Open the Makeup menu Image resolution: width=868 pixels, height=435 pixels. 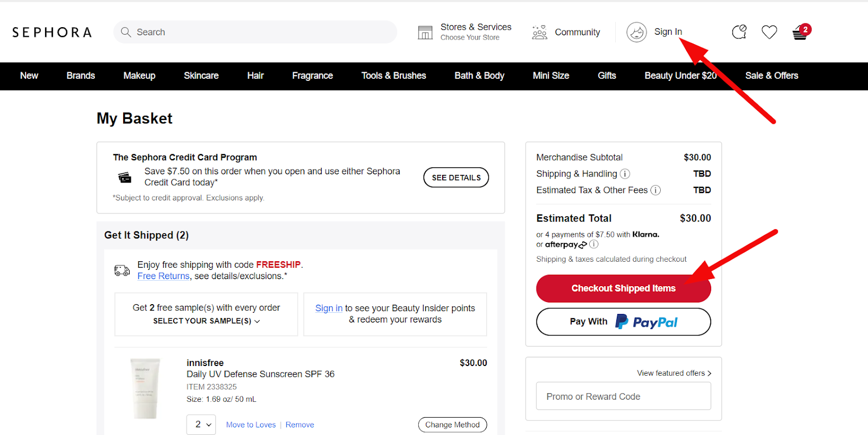click(x=139, y=75)
